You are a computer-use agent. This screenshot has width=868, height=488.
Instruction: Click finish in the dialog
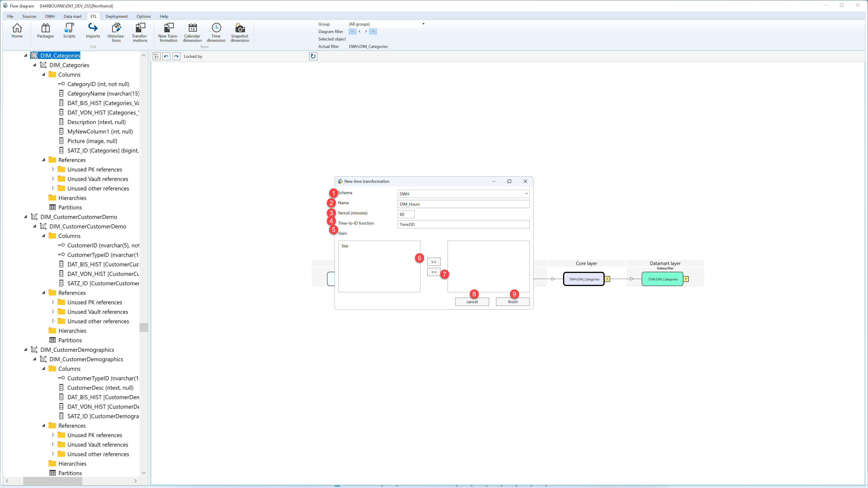[x=512, y=302]
